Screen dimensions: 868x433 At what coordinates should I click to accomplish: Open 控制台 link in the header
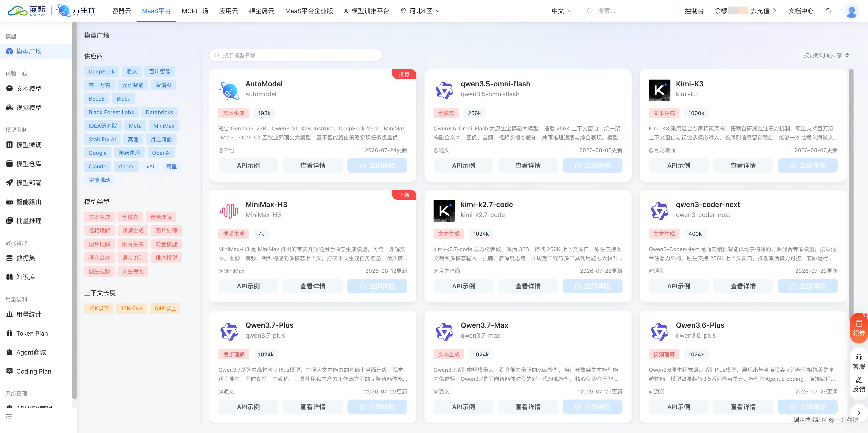pos(694,11)
